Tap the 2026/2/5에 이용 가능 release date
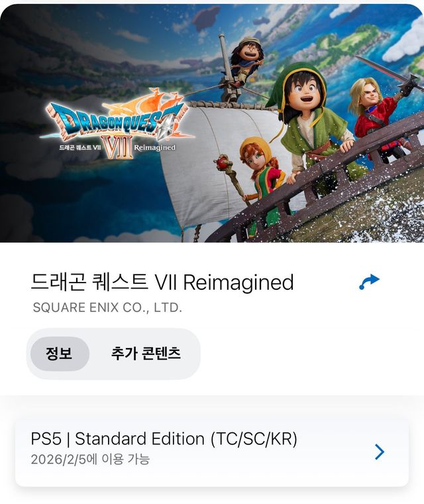Screen dimensions: 424x504 tap(90, 460)
